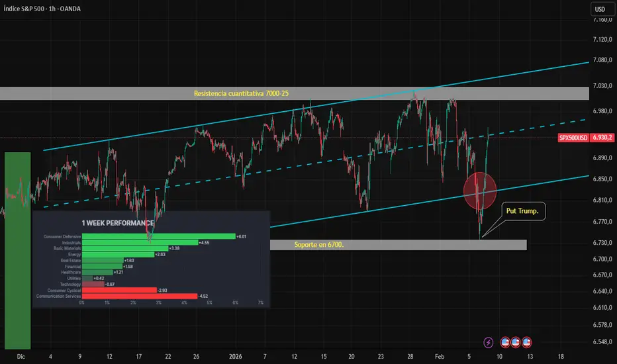Click the 6.980,0 price axis label
The width and height of the screenshot is (617, 364).
point(602,111)
